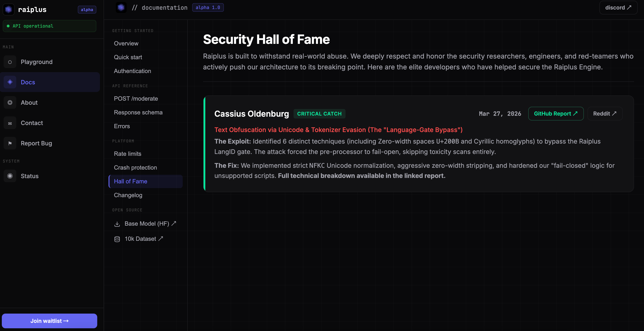Open the Quick start page
This screenshot has width=644, height=331.
click(128, 57)
